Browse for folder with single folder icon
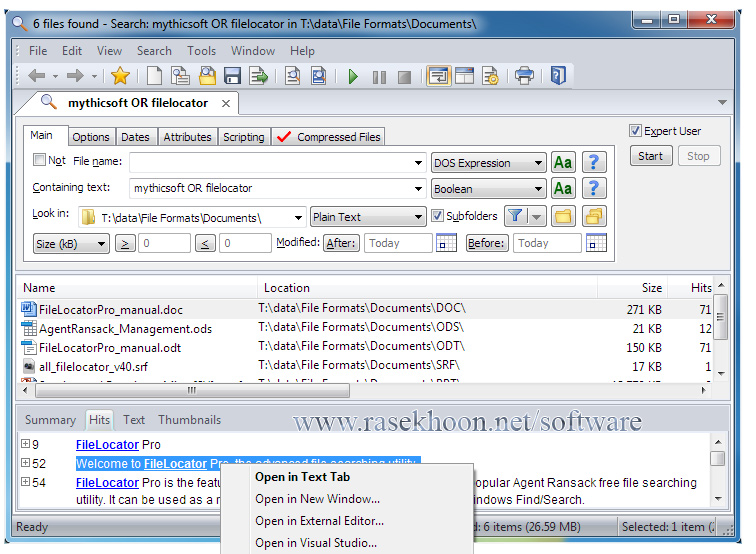 tap(563, 216)
